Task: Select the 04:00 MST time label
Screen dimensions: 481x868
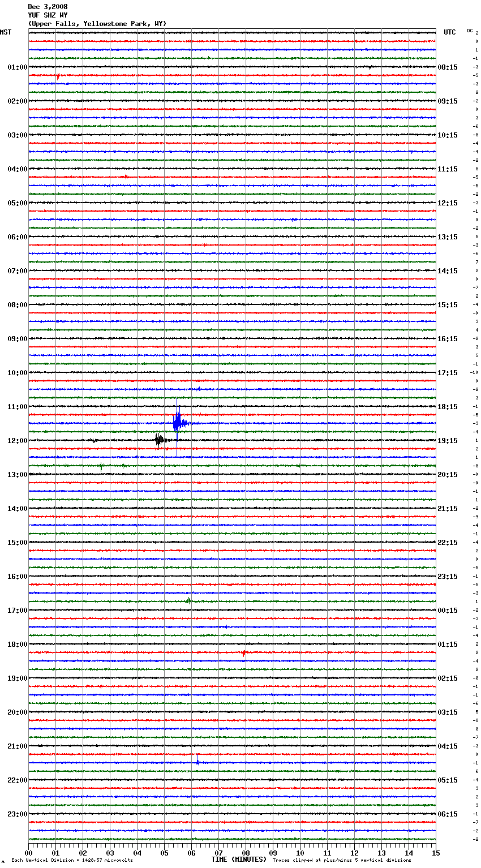Action: click(x=18, y=169)
